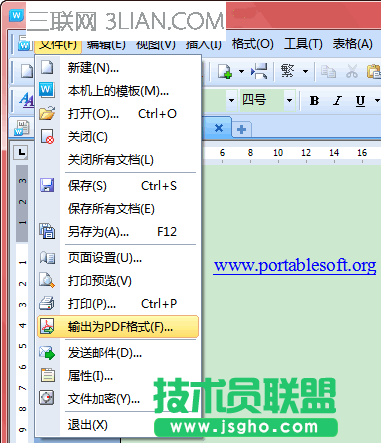The width and height of the screenshot is (381, 443).
Task: Choose 新建(N)... from the file menu
Action: [118, 68]
